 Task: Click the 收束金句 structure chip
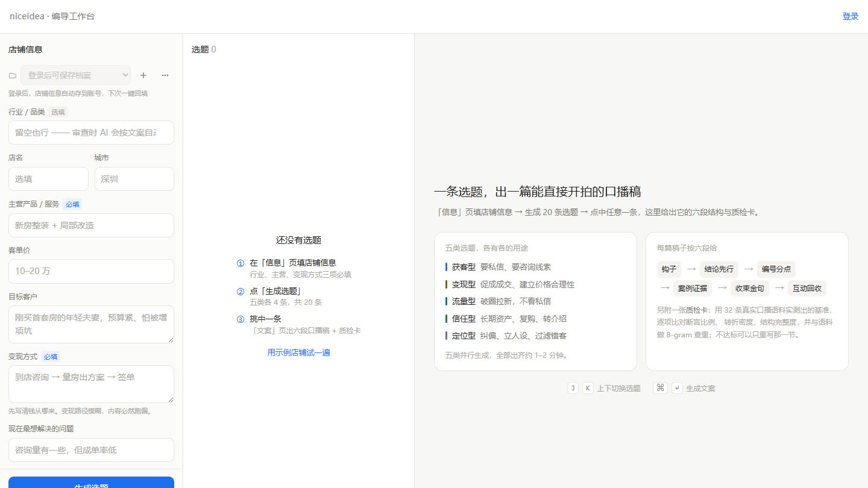(750, 288)
